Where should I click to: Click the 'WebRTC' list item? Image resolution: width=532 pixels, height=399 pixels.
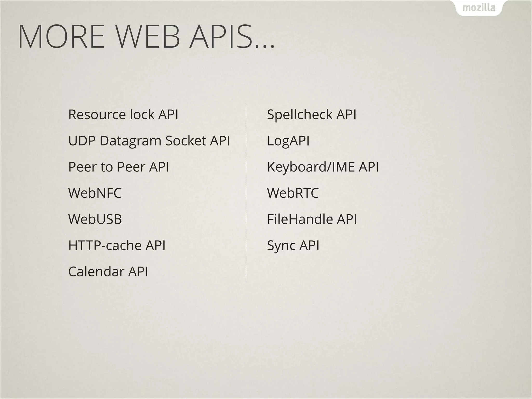coord(293,193)
